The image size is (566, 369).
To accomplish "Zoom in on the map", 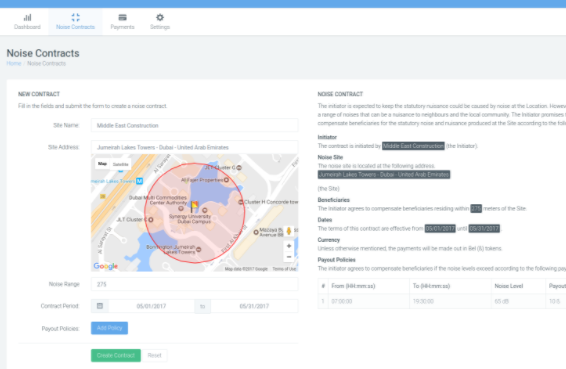I will (289, 246).
